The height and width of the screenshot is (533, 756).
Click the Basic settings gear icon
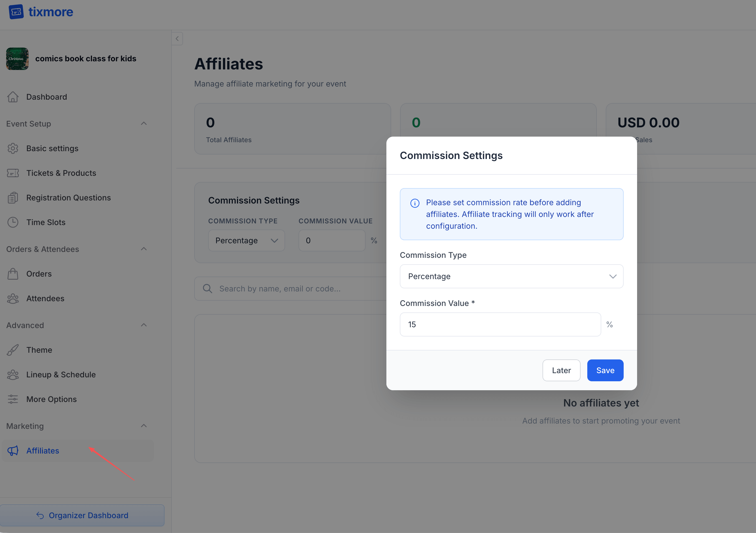(x=13, y=148)
